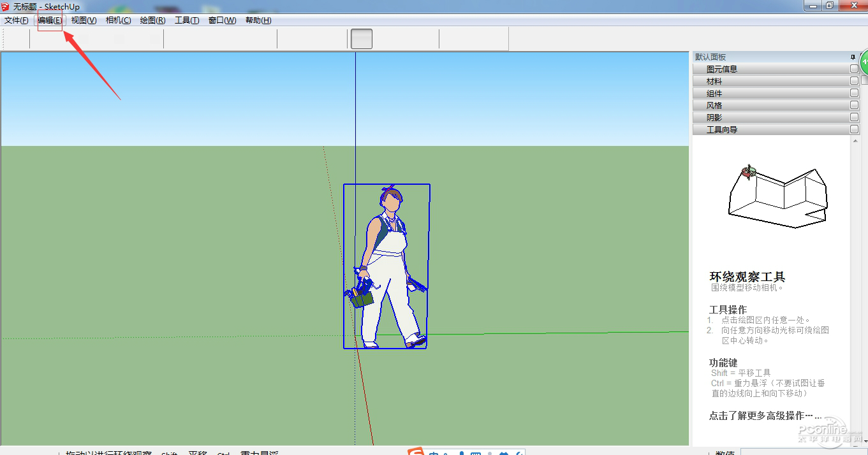Select the woman figure in the viewport

point(386,266)
